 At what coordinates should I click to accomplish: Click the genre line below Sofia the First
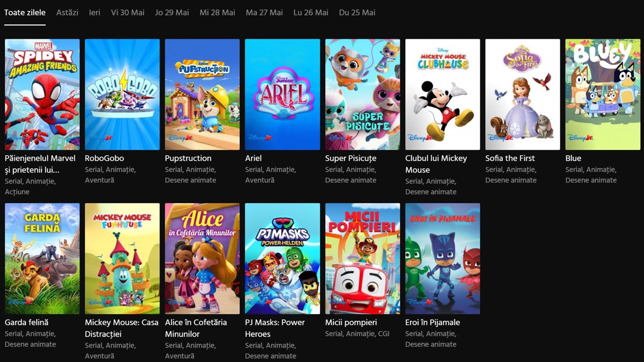(x=511, y=175)
